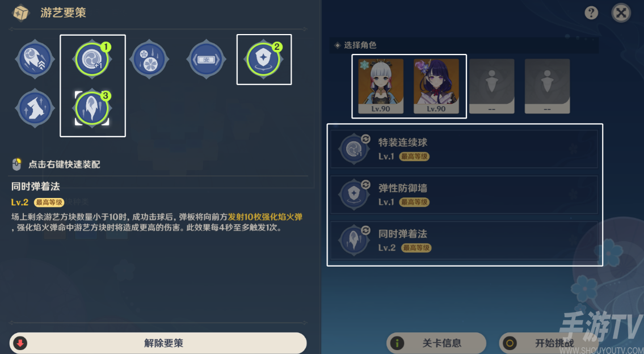Toggle the 特装连续球 stratagem marked 1

pyautogui.click(x=92, y=60)
